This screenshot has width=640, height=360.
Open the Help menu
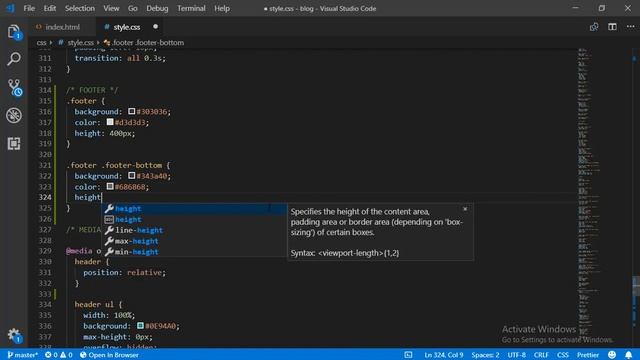[222, 8]
